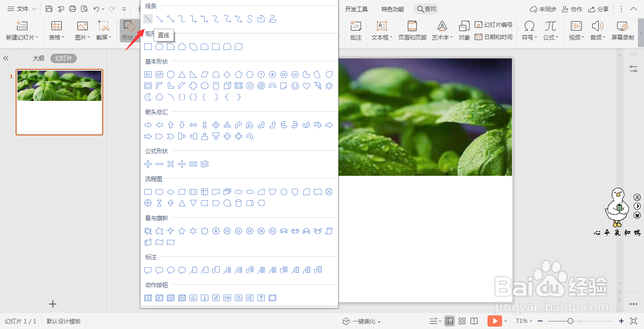Viewport: 644px width, 329px height.
Task: Switch to 大纲 outline tab
Action: pos(38,58)
